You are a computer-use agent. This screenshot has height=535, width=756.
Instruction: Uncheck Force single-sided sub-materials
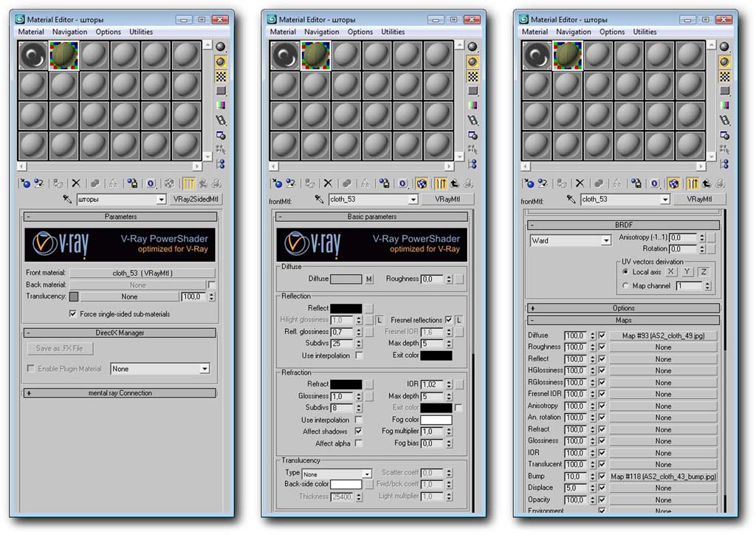tap(72, 313)
